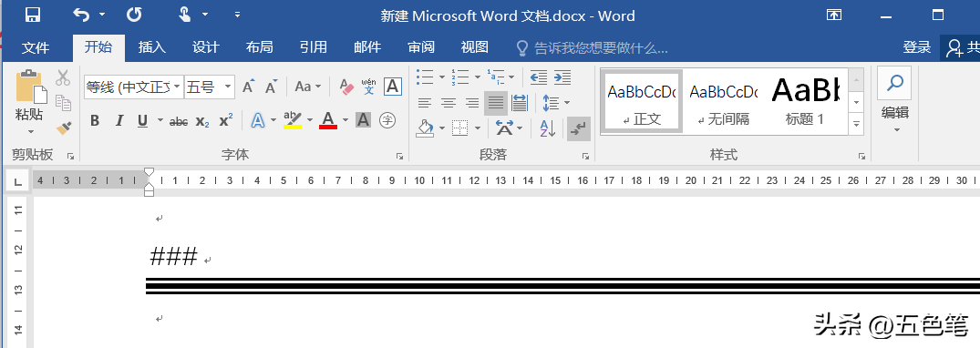Click the 粘贴 paste button
Viewport: 980px width, 348px height.
point(31,97)
